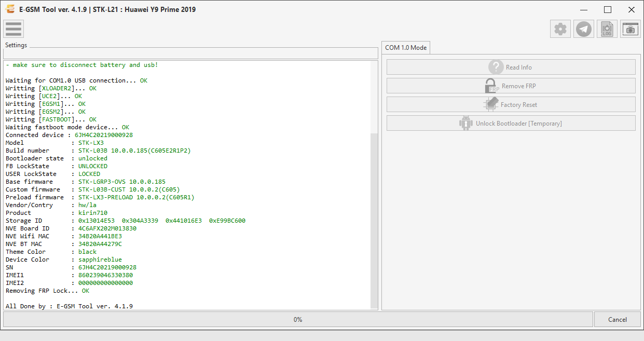Close the E-GSM Tool window

[x=632, y=9]
